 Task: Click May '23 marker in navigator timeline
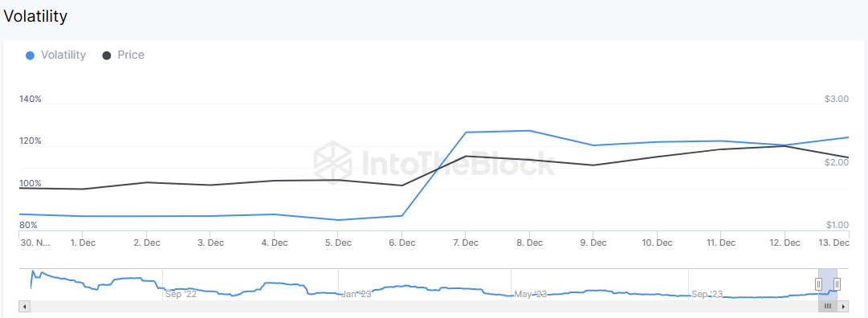pos(530,294)
